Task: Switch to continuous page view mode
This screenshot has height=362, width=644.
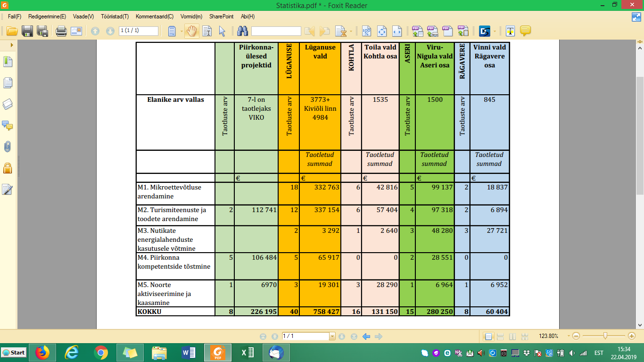Action: 500,337
